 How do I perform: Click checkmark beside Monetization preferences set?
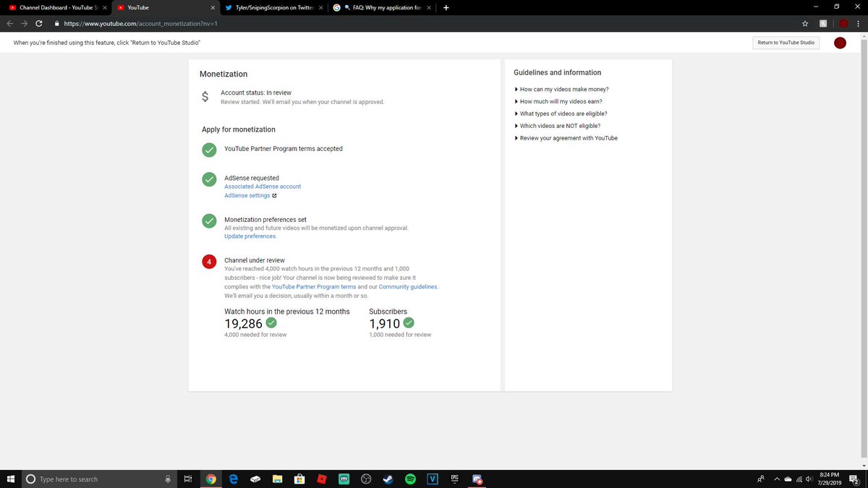tap(208, 221)
